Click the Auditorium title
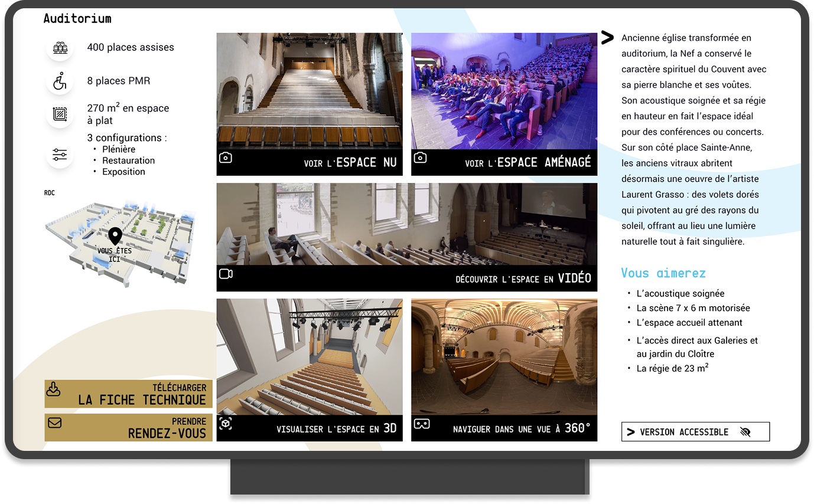This screenshot has height=504, width=814. 77,18
